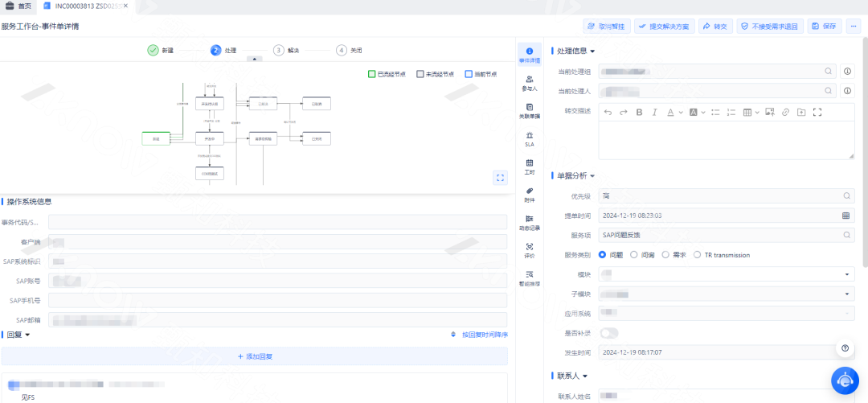Open the SLA sidebar panel
This screenshot has height=403, width=868.
(529, 138)
